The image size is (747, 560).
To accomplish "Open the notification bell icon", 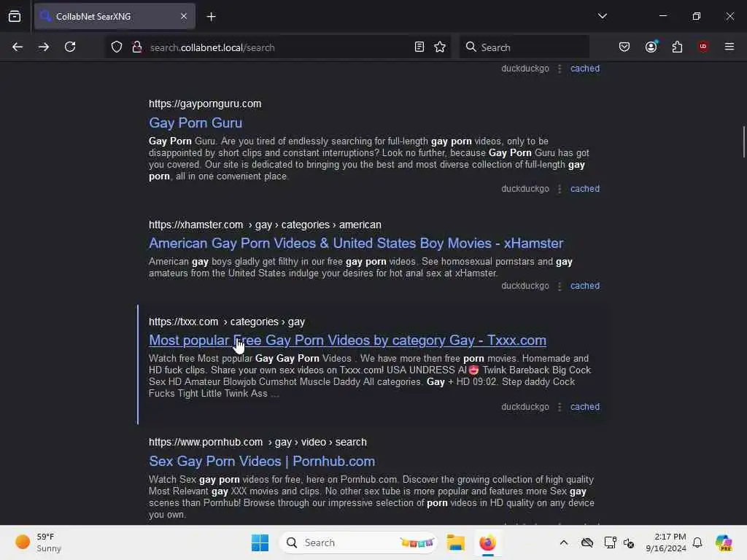I will tap(697, 542).
